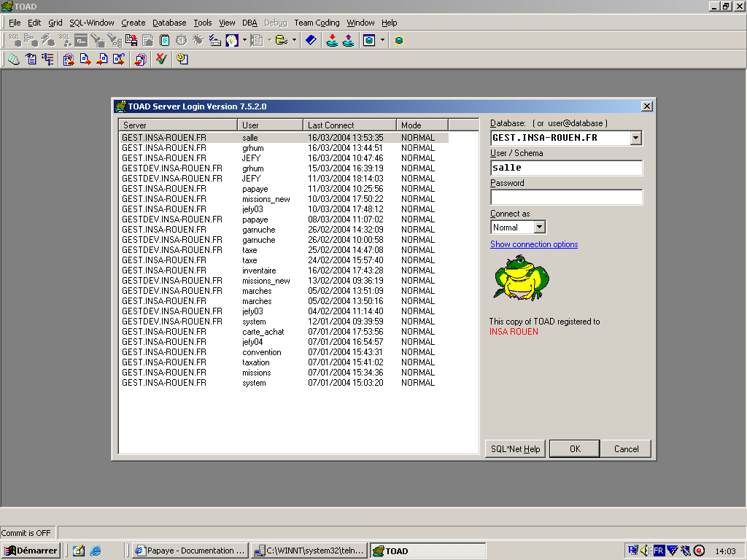This screenshot has height=560, width=747.
Task: Click the speaker volume tray icon
Action: (646, 551)
